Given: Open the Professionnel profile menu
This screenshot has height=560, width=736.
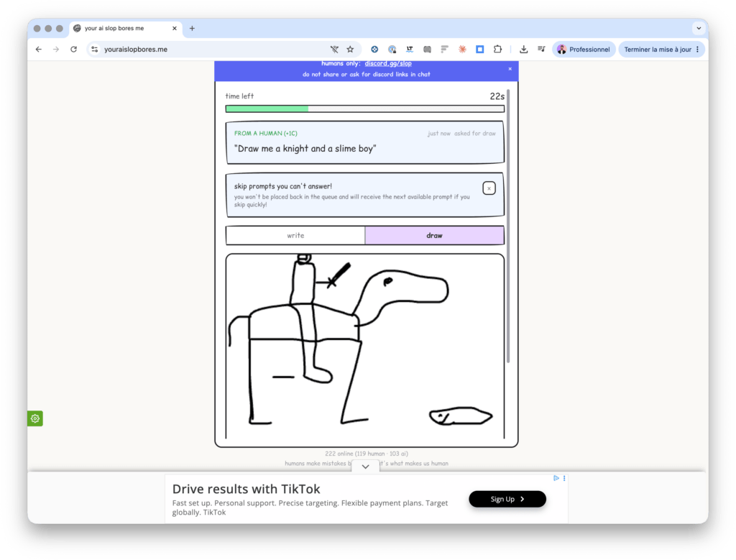Looking at the screenshot, I should (x=584, y=50).
